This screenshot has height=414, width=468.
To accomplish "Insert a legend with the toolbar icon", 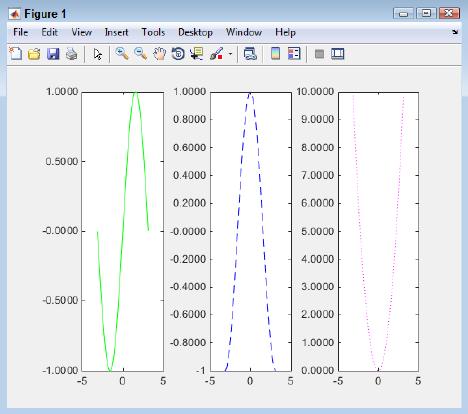I will [294, 54].
